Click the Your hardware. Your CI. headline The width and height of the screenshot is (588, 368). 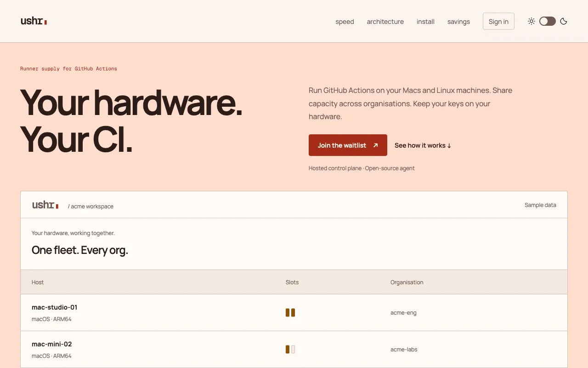131,121
